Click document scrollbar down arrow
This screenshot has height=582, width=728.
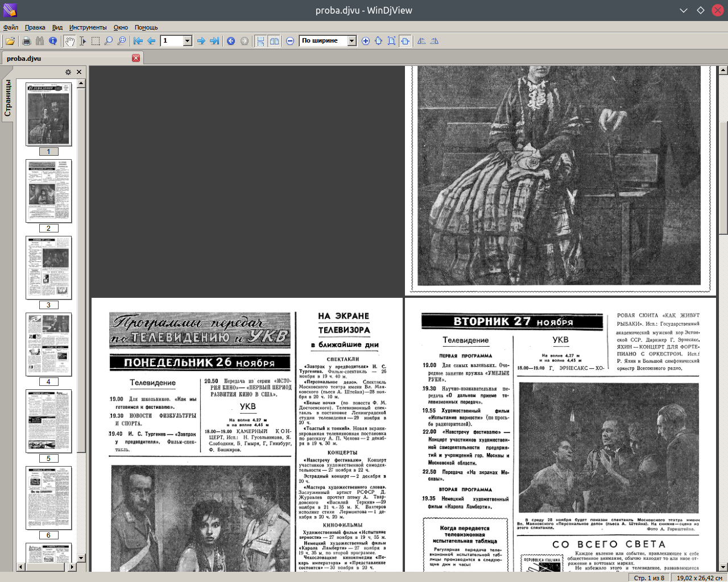(723, 567)
